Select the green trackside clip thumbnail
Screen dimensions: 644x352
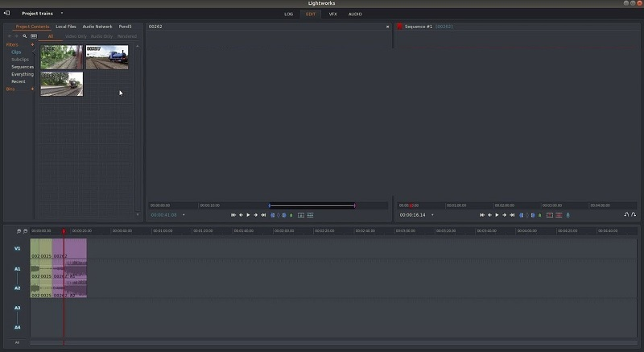[x=62, y=57]
